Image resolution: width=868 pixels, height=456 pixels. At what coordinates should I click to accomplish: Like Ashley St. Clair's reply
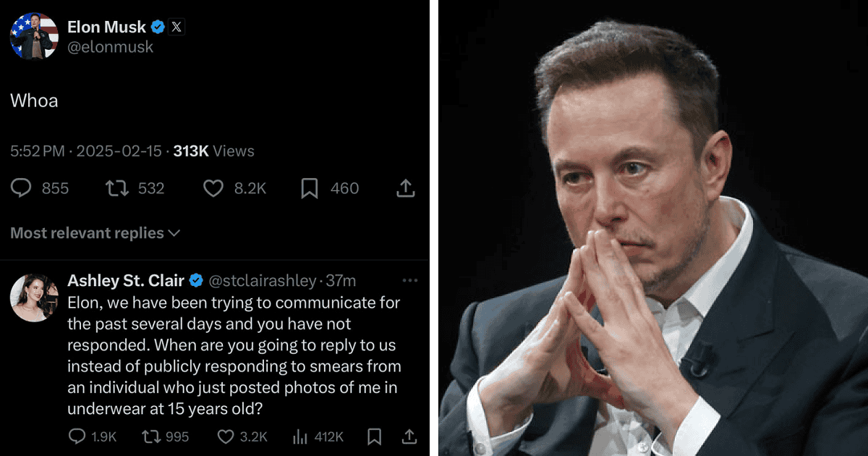226,436
